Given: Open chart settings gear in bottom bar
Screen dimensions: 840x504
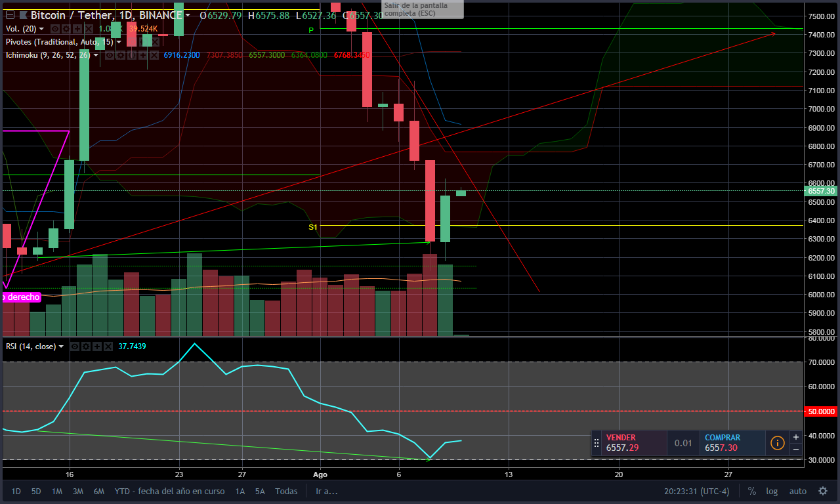Looking at the screenshot, I should (822, 491).
